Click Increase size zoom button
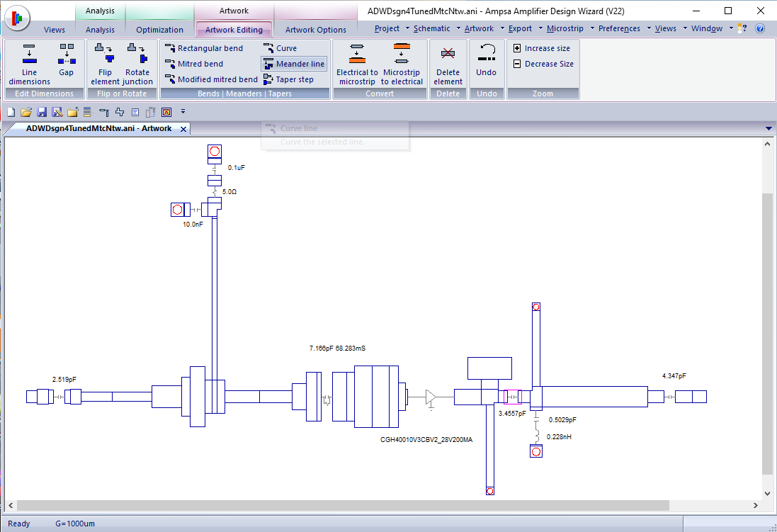 (x=541, y=48)
